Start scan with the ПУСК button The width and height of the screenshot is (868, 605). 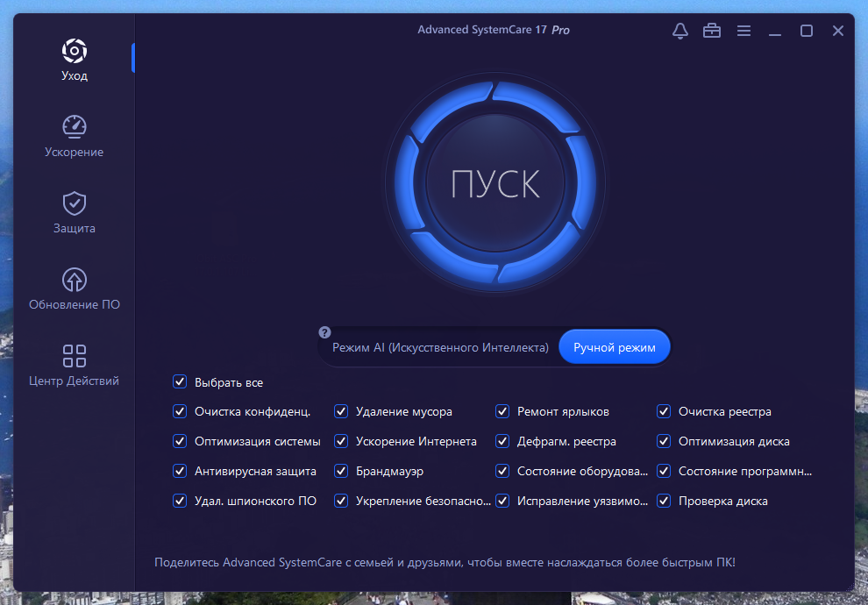pos(495,183)
